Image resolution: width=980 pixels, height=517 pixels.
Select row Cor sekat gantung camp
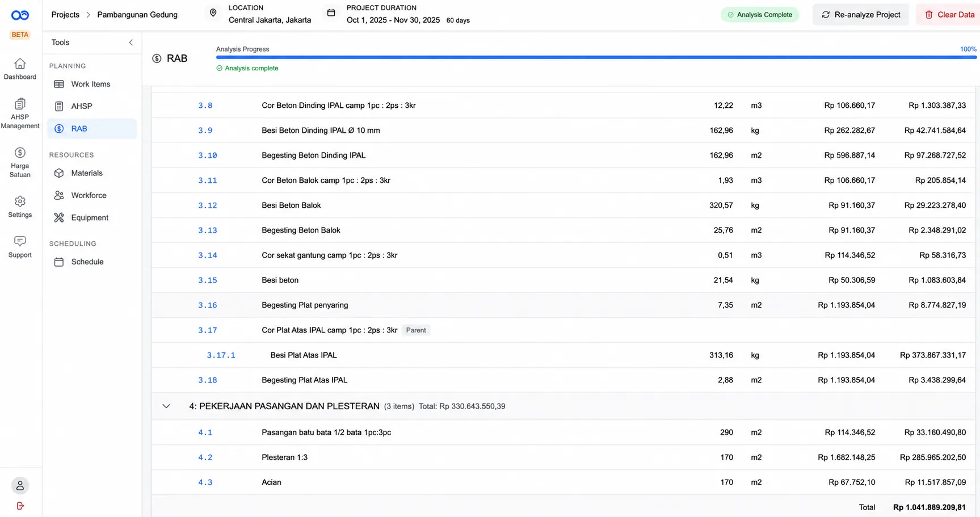563,255
